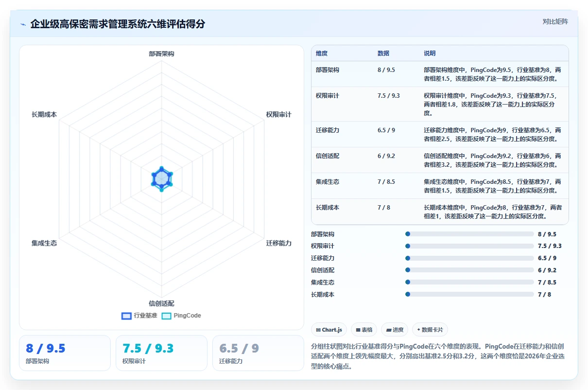Image resolution: width=588 pixels, height=390 pixels.
Task: Select the Chart.js chip
Action: click(329, 330)
